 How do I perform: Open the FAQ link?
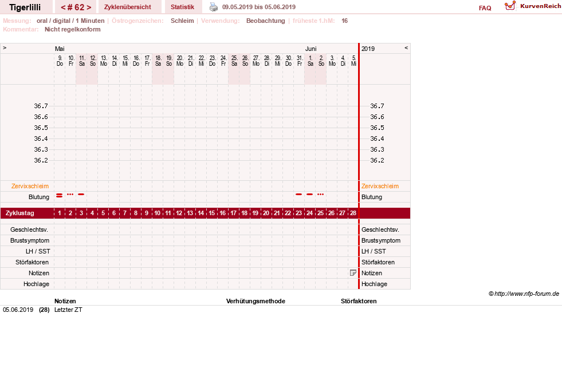click(x=485, y=8)
